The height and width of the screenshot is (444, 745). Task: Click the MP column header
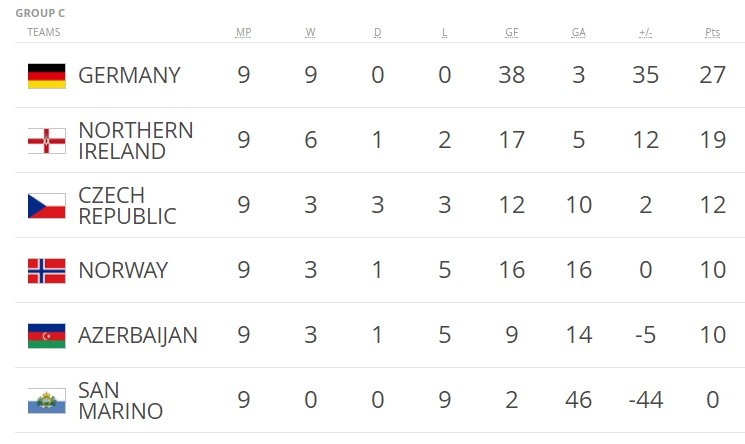[x=243, y=33]
